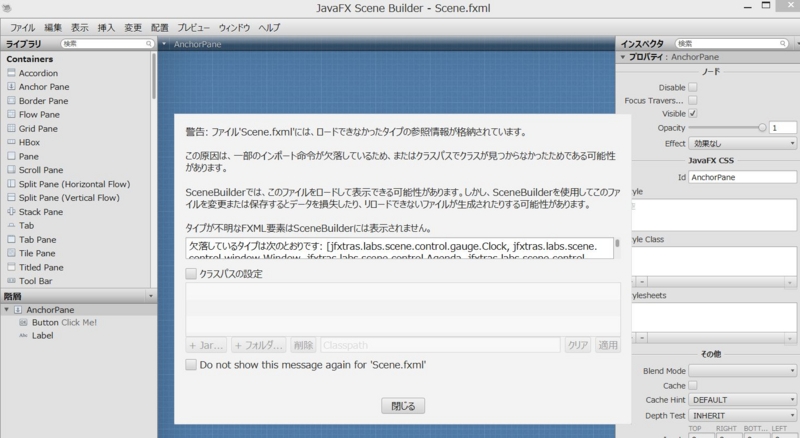Enable the クラスパスの設定 checkbox
The height and width of the screenshot is (438, 800).
[x=191, y=274]
